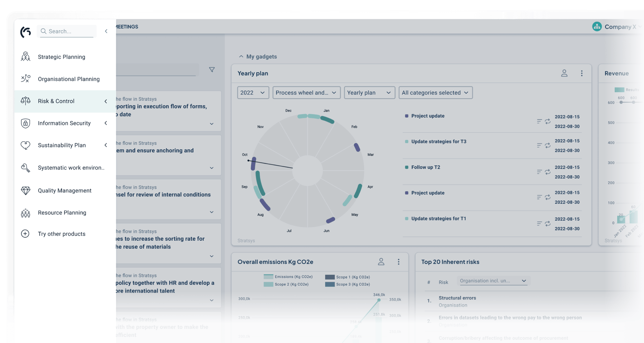The width and height of the screenshot is (644, 343).
Task: Open the Process wheel and... dropdown
Action: click(306, 93)
